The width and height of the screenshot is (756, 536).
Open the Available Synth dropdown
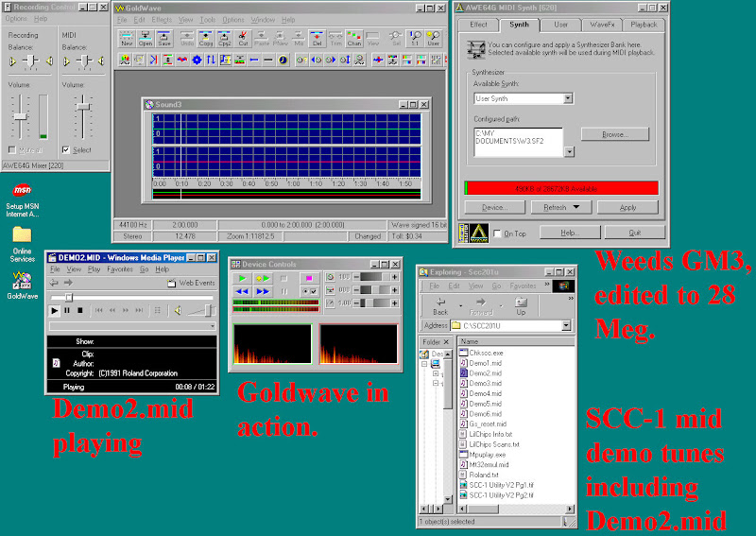(568, 98)
